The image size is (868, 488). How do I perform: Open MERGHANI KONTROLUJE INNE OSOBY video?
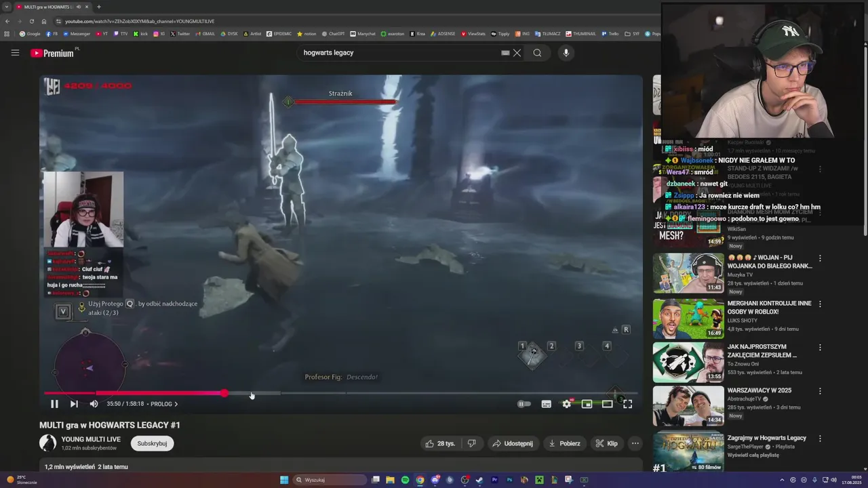tap(688, 319)
